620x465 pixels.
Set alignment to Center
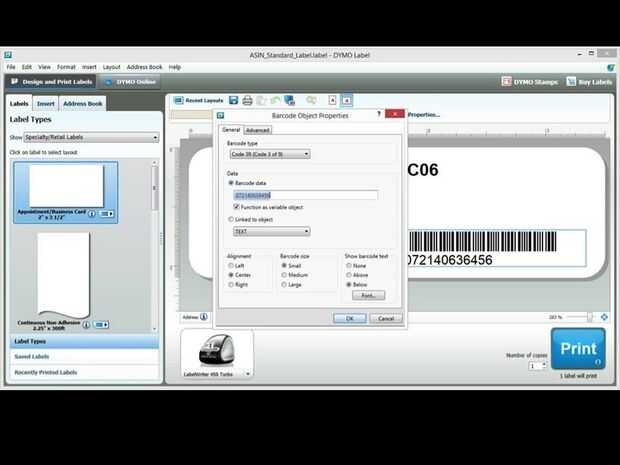pos(231,275)
